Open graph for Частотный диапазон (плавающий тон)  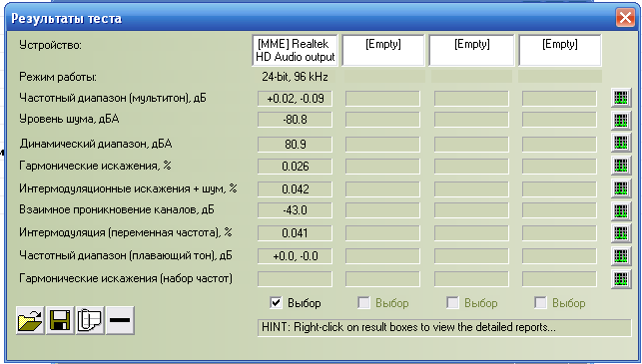click(x=621, y=256)
